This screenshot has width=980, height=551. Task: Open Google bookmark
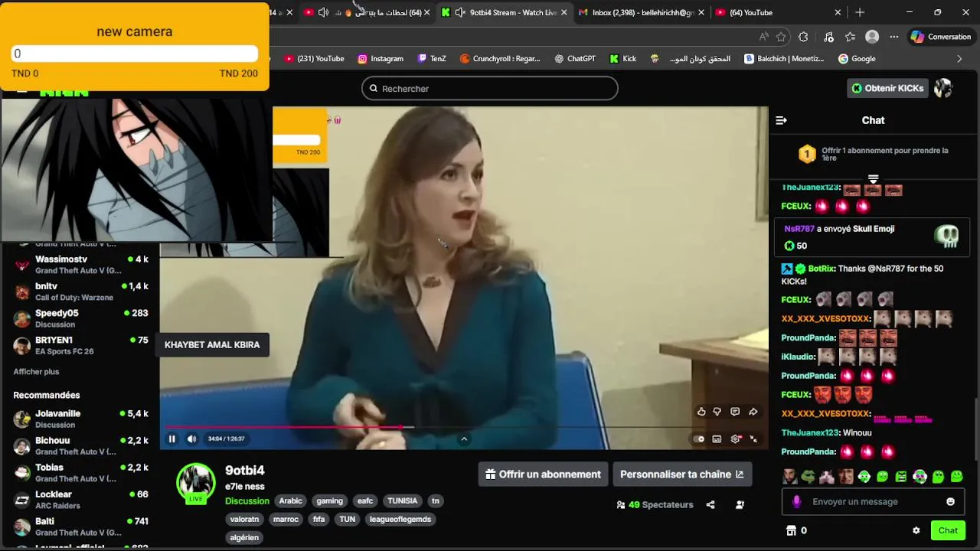[857, 59]
